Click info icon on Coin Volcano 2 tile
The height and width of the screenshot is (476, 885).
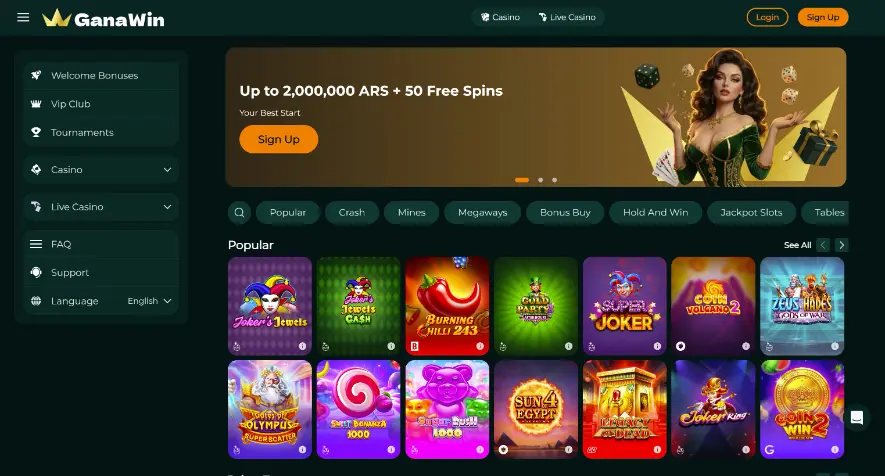point(746,346)
